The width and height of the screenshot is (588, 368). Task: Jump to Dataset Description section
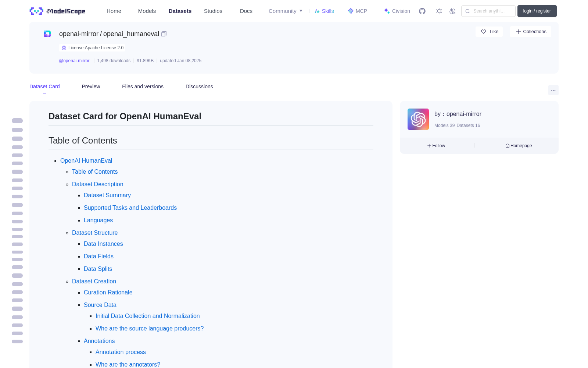pos(97,184)
